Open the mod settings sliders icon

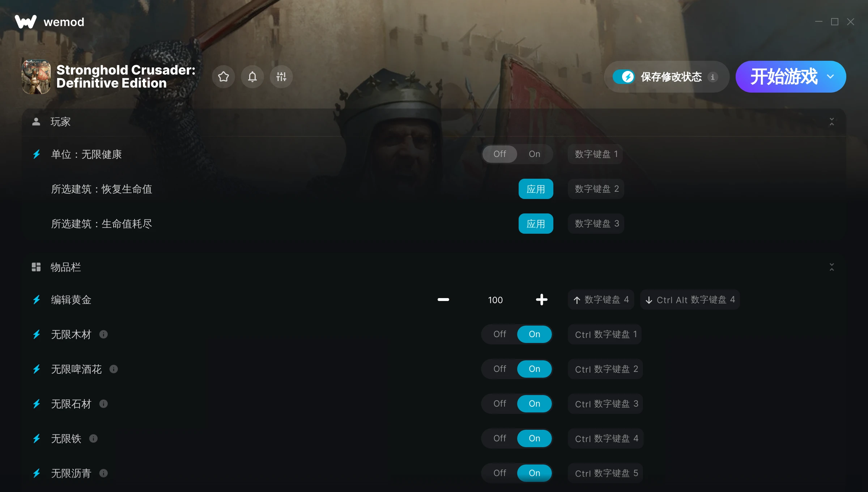tap(281, 77)
